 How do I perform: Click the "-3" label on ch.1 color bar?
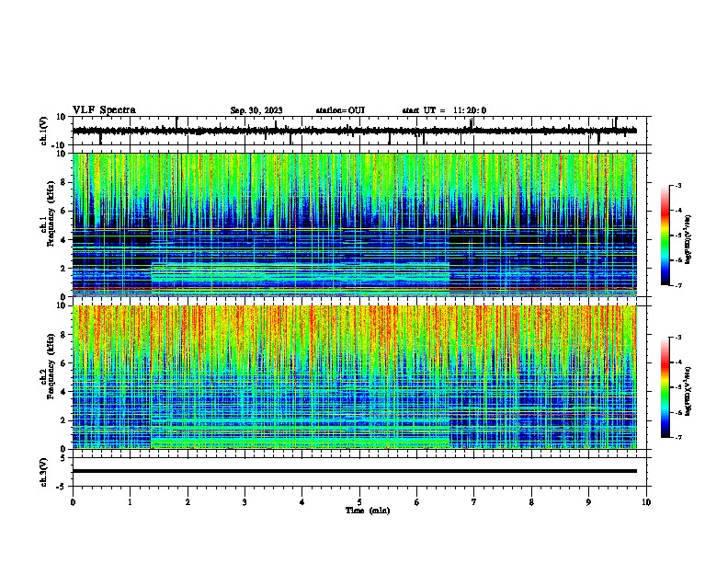tap(677, 186)
